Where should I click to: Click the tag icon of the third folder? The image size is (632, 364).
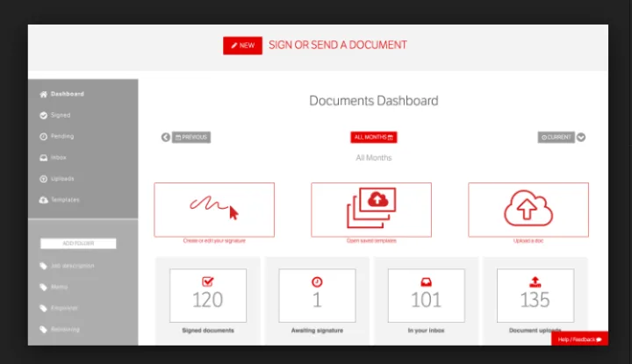(x=44, y=309)
